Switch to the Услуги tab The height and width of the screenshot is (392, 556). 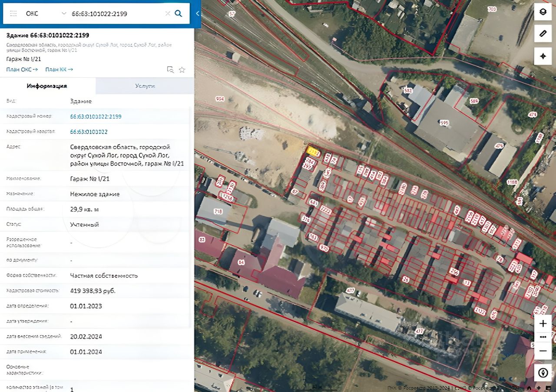[x=145, y=86]
